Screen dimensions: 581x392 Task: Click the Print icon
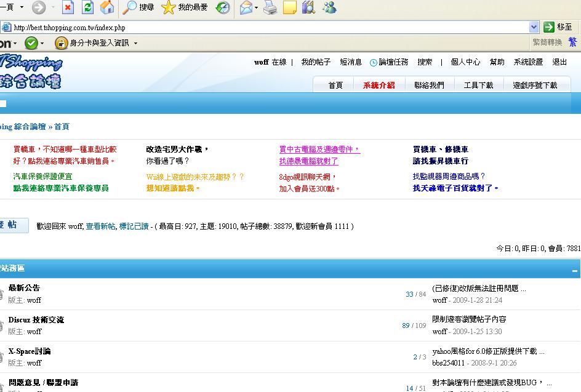pyautogui.click(x=270, y=7)
